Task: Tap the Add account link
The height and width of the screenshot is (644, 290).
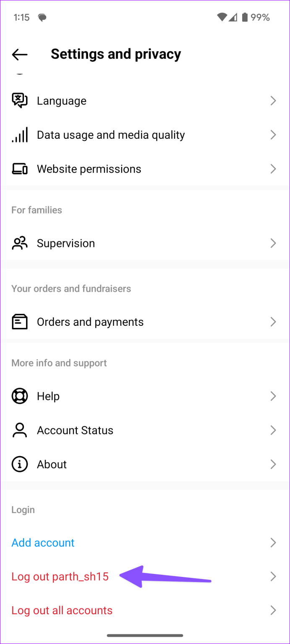Action: coord(43,543)
